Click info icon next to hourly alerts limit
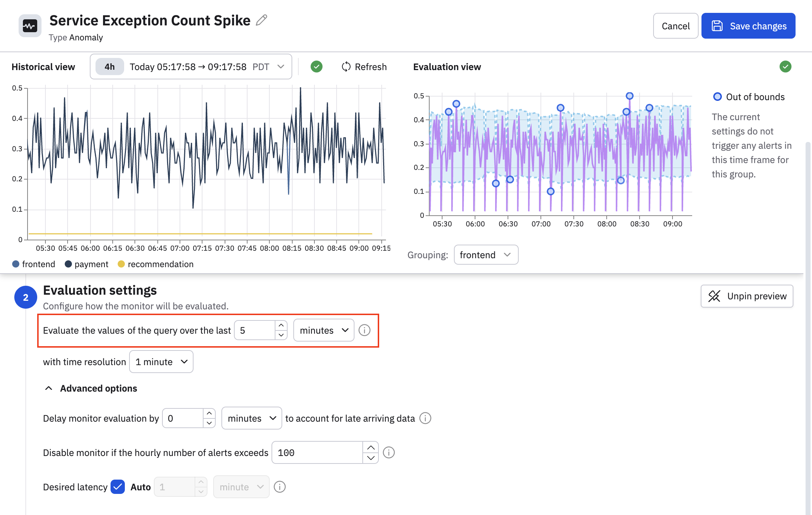812x515 pixels. (x=388, y=452)
